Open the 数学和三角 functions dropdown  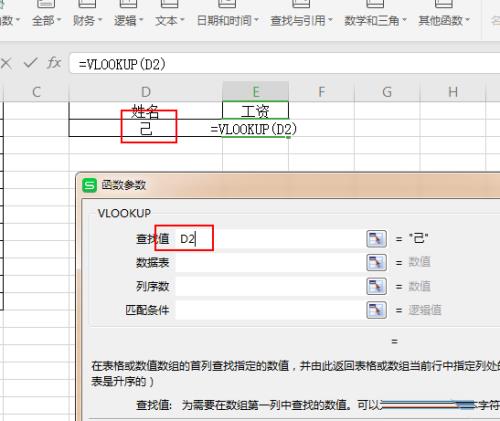click(x=375, y=21)
